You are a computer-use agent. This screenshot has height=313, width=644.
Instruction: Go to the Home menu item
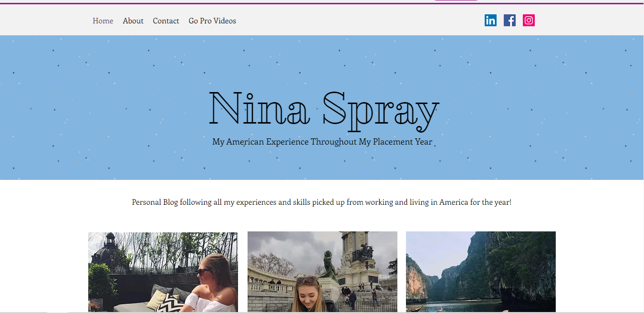tap(103, 21)
